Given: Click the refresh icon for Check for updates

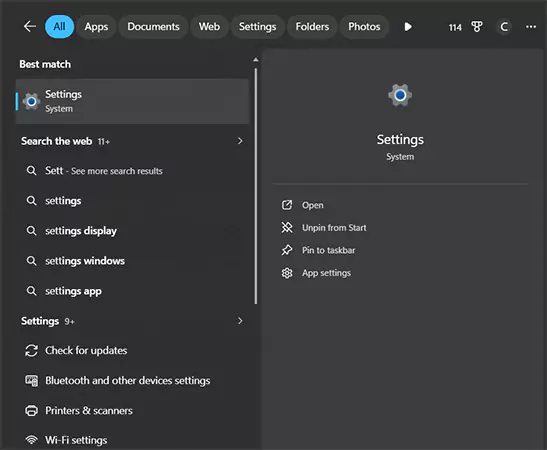Looking at the screenshot, I should pyautogui.click(x=31, y=351).
